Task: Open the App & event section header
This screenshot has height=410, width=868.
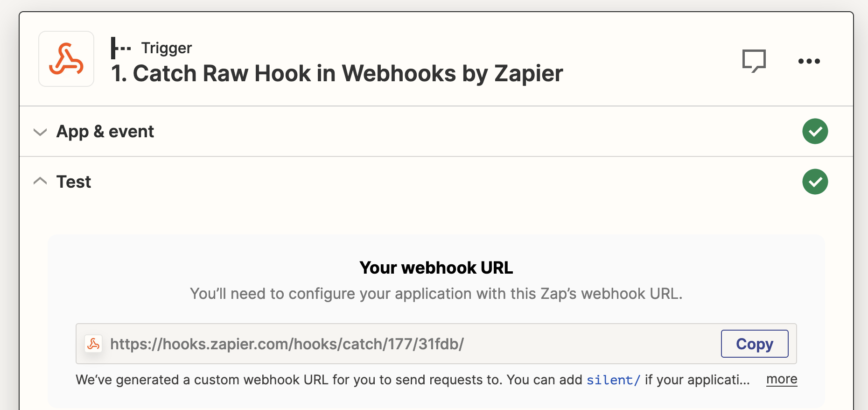Action: (105, 131)
